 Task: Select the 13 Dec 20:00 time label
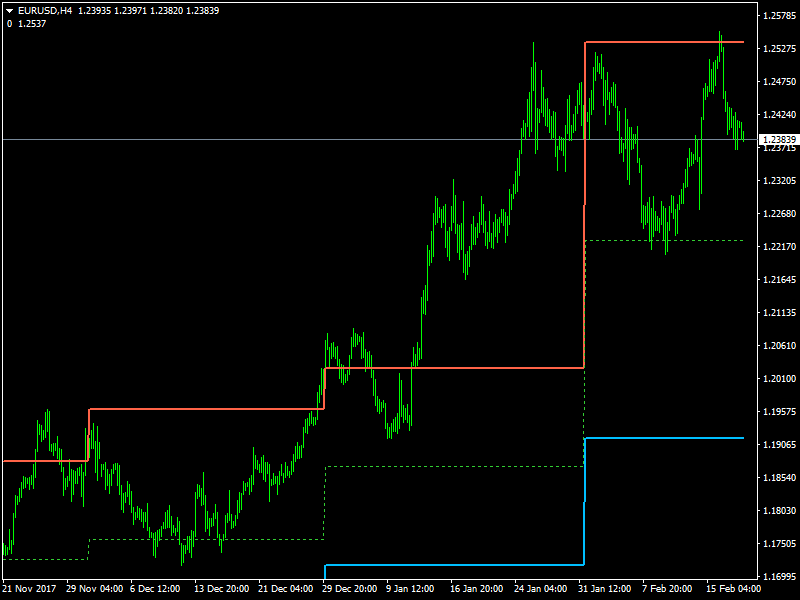[220, 589]
